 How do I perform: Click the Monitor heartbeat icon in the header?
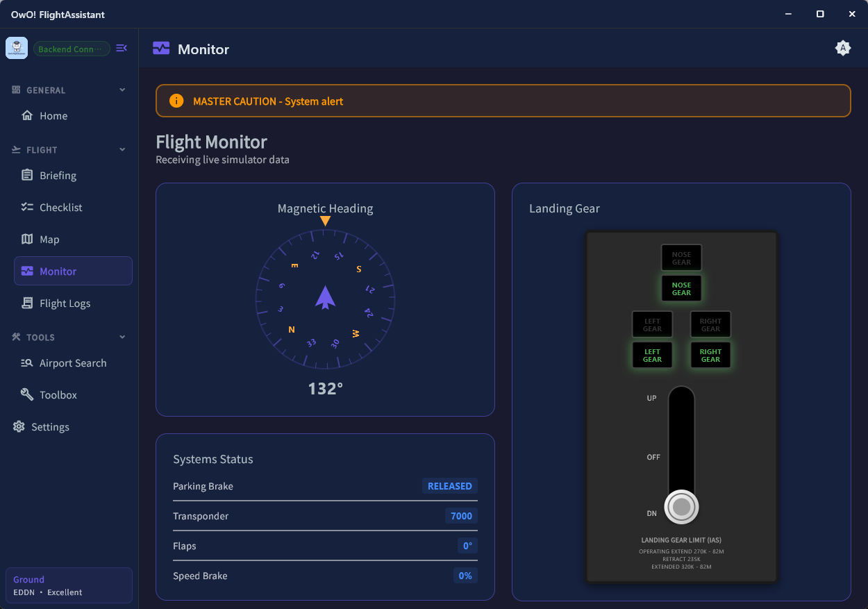[x=161, y=49]
